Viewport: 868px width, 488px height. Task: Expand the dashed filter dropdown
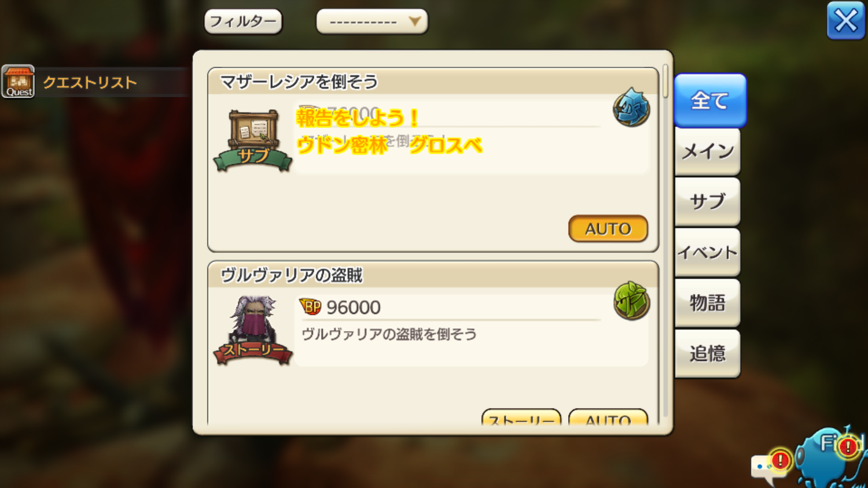[372, 21]
